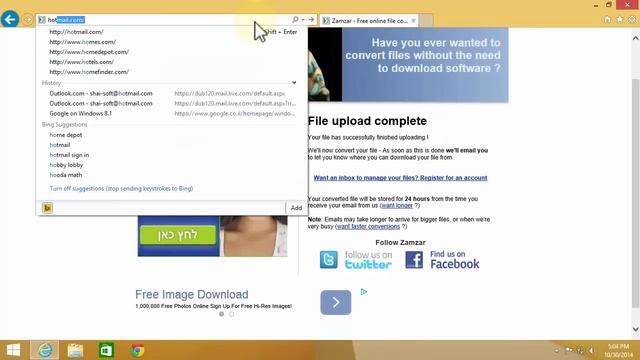Open history entry default.aspx?rr
640x360 pixels.
pyautogui.click(x=171, y=103)
